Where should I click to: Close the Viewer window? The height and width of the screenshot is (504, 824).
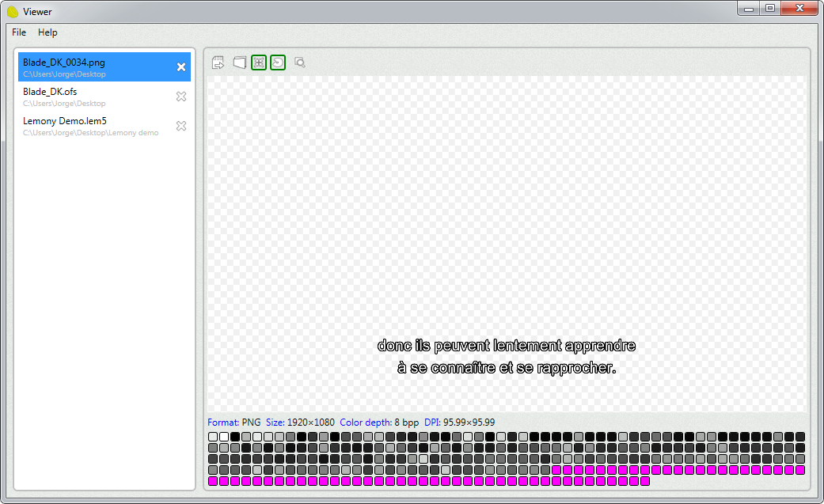(x=799, y=9)
